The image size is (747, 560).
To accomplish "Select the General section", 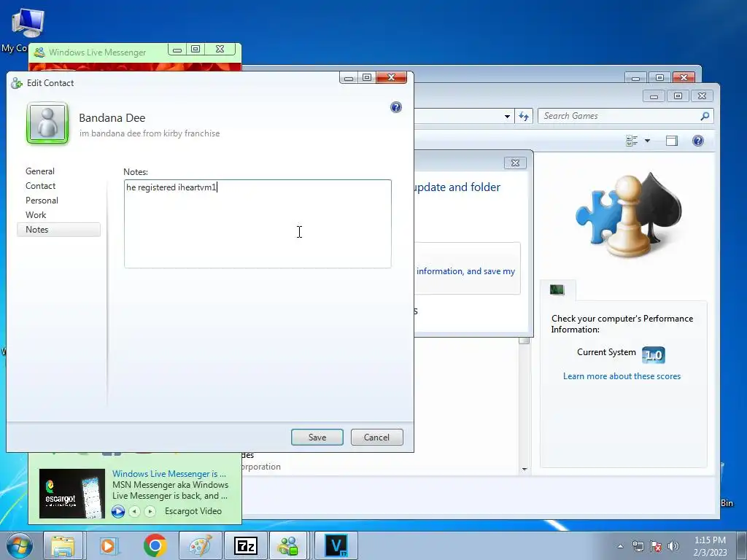I will [x=40, y=171].
